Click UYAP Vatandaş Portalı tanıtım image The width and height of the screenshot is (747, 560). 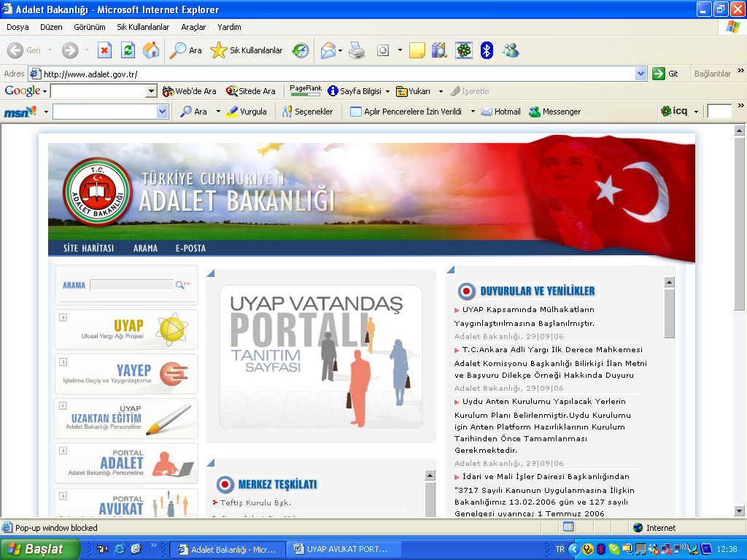click(321, 357)
